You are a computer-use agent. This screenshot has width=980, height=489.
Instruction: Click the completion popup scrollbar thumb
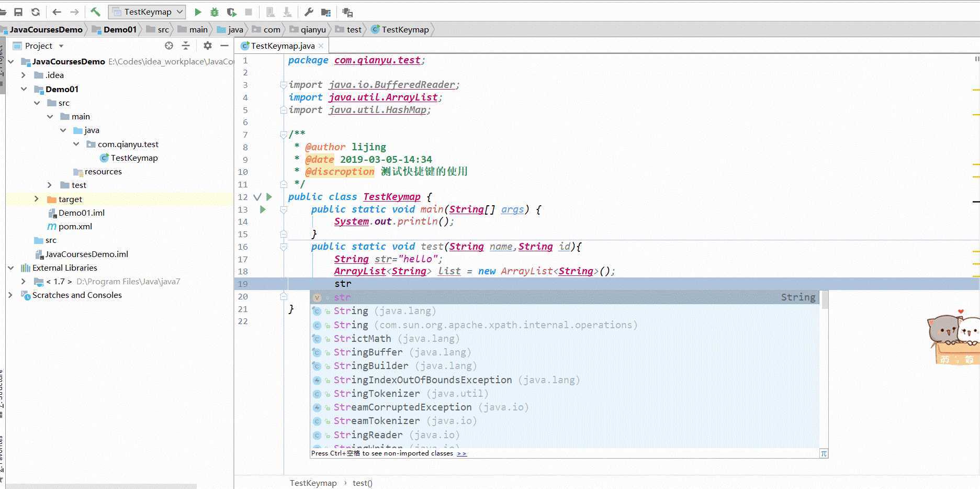(x=825, y=300)
